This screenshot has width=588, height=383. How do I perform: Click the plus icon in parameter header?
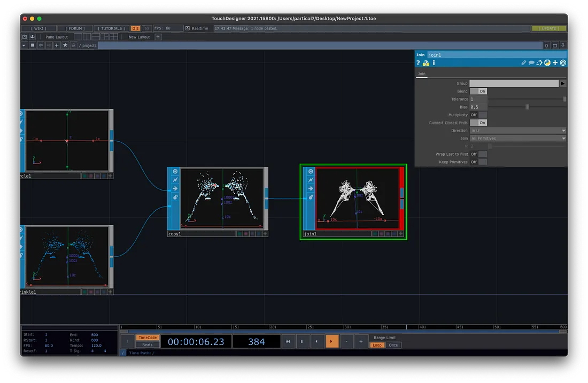[x=555, y=63]
